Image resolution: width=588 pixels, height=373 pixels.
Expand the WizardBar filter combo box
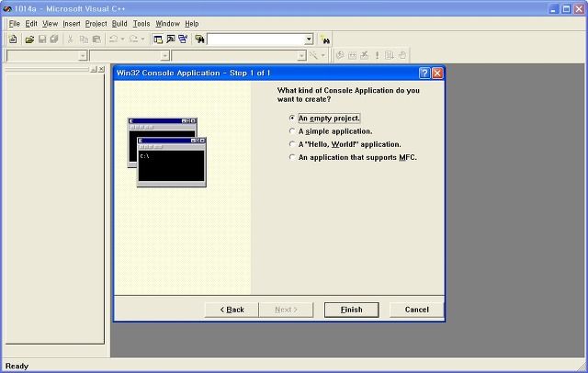tap(165, 56)
